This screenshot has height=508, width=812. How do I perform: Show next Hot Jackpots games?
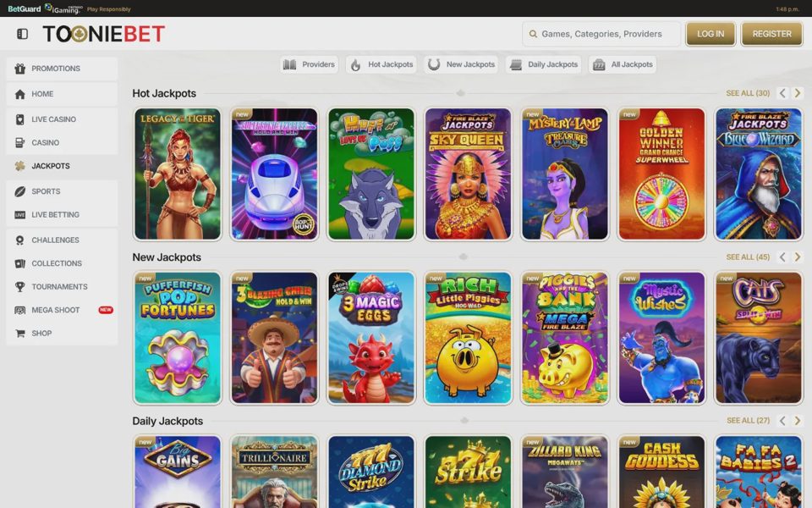click(x=798, y=93)
